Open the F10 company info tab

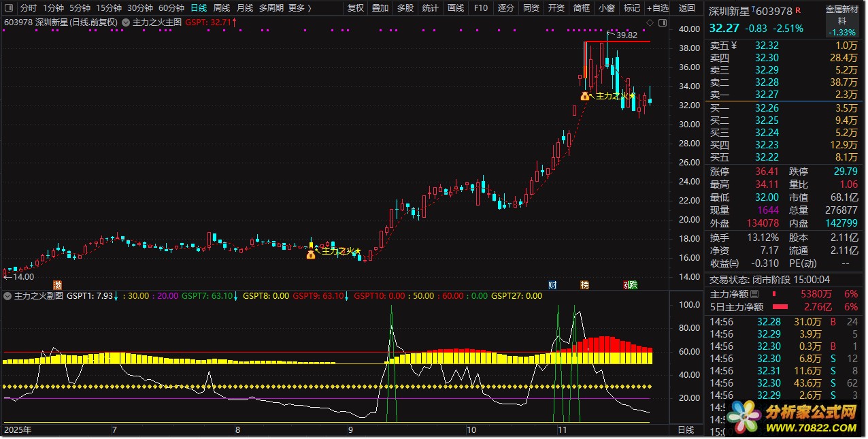(480, 8)
